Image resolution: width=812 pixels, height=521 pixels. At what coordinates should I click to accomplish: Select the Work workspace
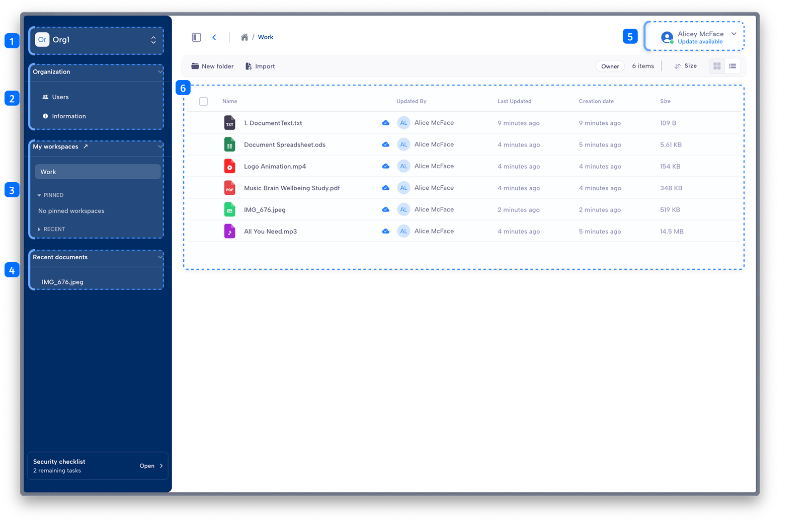[98, 172]
